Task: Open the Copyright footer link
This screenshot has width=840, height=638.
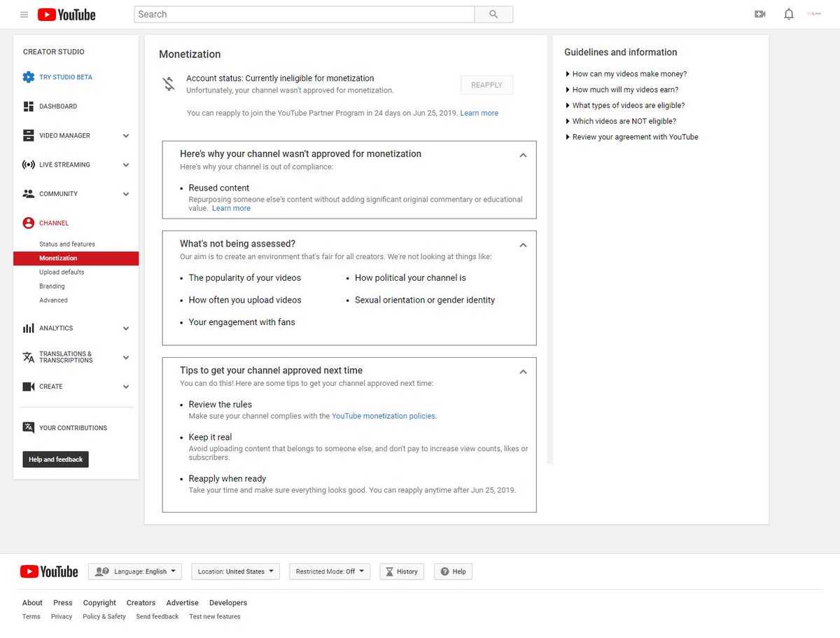Action: tap(99, 603)
